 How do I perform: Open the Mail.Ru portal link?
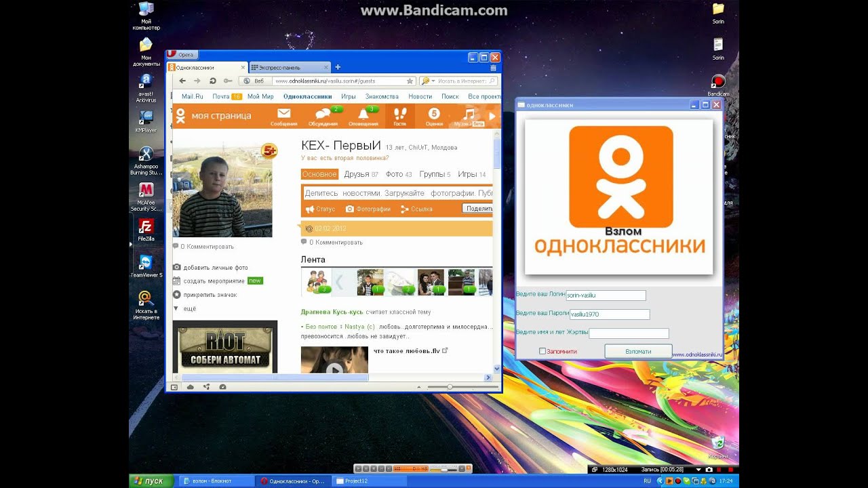[193, 96]
